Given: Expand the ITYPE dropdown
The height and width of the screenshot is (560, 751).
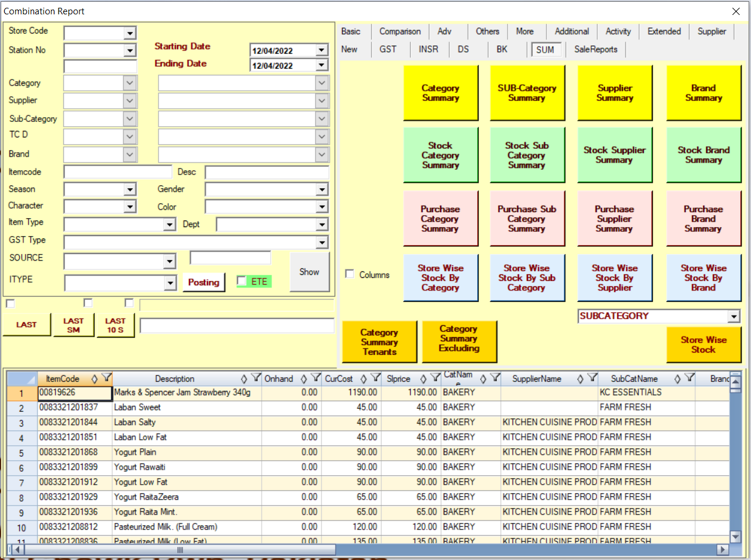Looking at the screenshot, I should pyautogui.click(x=170, y=283).
